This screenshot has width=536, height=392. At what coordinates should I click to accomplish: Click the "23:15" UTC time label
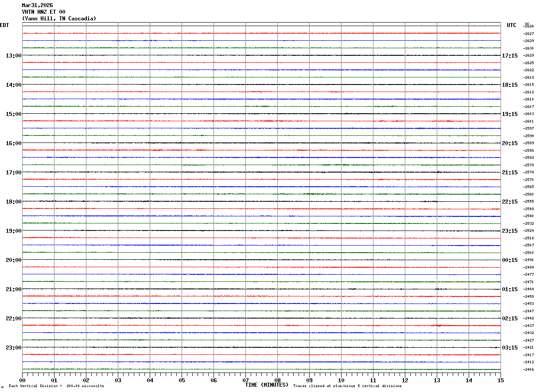(x=510, y=231)
